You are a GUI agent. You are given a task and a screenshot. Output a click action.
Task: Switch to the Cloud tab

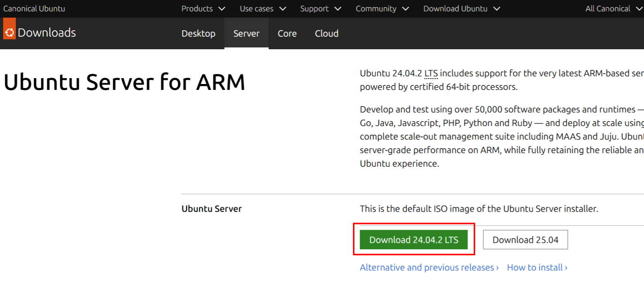pos(327,33)
